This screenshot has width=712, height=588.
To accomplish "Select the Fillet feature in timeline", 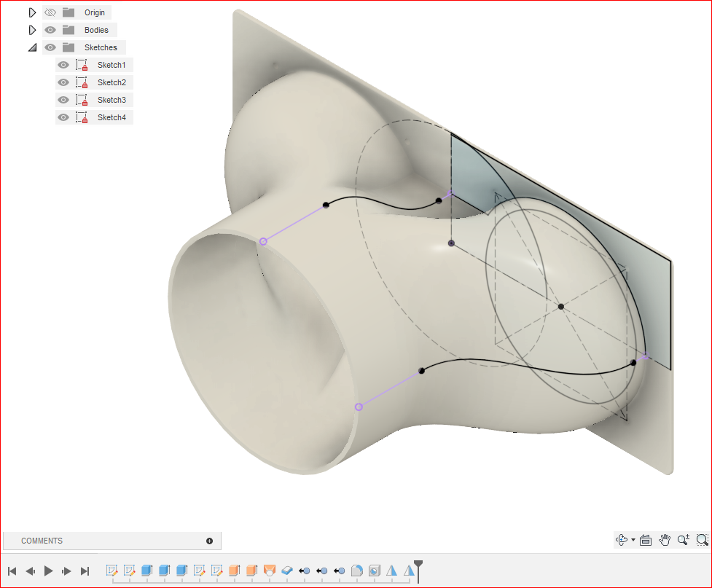I will tap(357, 571).
